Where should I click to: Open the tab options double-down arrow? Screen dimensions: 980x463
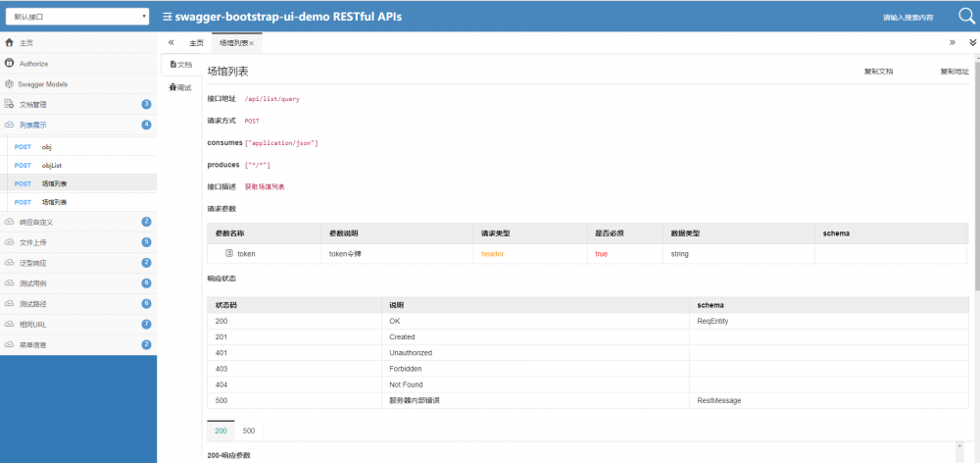[972, 43]
